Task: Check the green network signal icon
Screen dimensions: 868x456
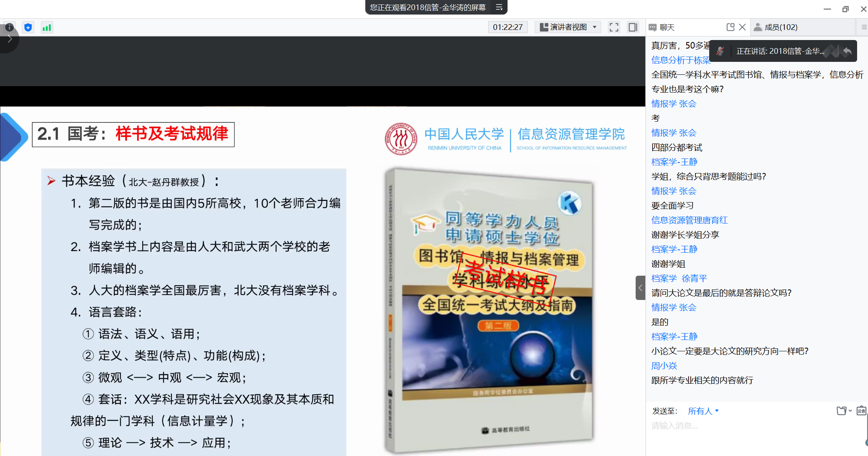Action: coord(47,27)
